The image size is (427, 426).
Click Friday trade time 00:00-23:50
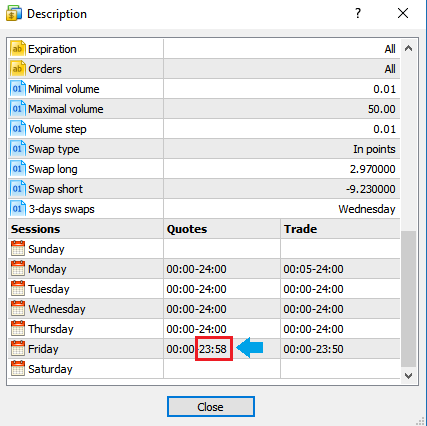pos(313,349)
